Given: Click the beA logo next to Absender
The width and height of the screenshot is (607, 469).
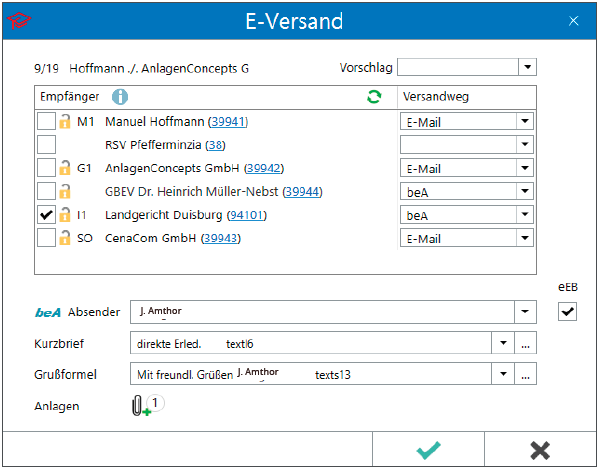Looking at the screenshot, I should 48,312.
